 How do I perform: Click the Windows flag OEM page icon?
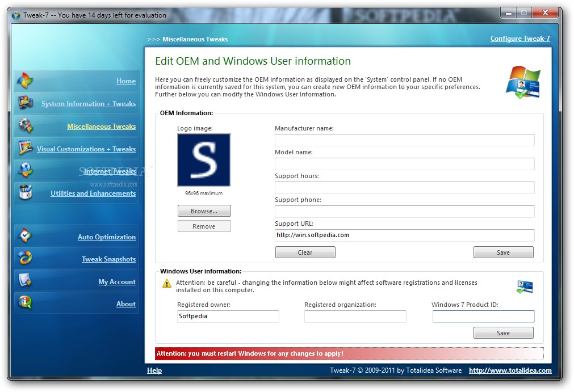(523, 82)
